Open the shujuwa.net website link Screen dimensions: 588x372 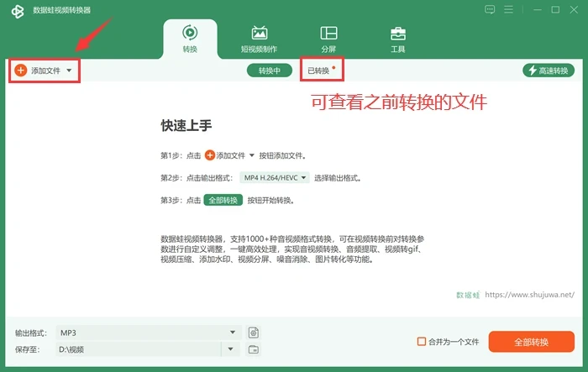click(529, 295)
